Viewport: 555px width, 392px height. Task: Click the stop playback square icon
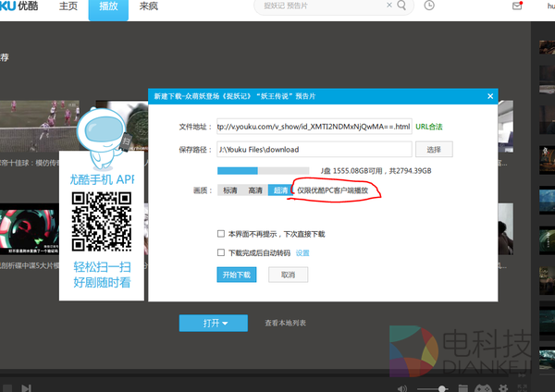pyautogui.click(x=7, y=388)
